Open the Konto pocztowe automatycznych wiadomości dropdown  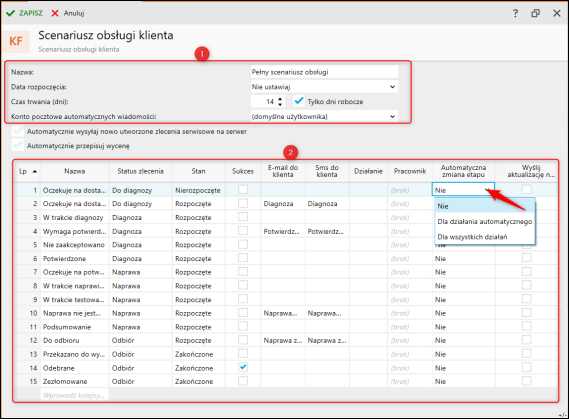392,116
